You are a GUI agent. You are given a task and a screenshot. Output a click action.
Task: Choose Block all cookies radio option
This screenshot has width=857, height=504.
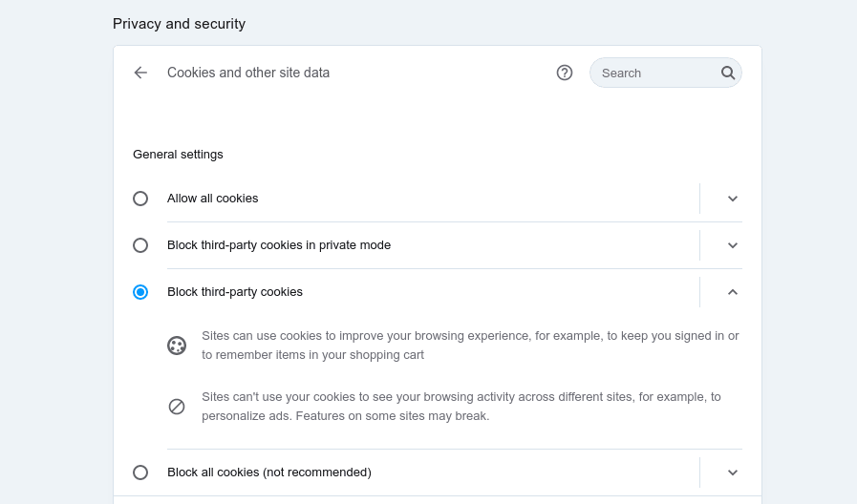point(140,472)
